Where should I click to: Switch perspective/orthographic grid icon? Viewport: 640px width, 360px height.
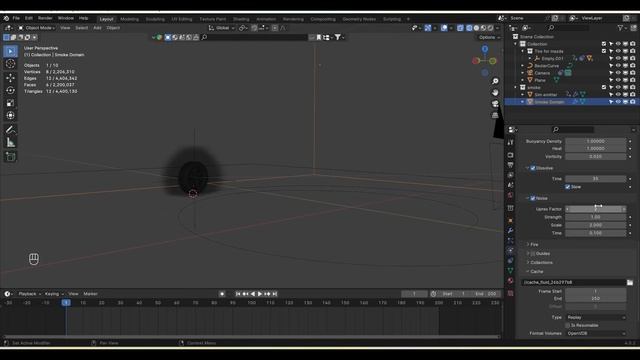coord(495,115)
